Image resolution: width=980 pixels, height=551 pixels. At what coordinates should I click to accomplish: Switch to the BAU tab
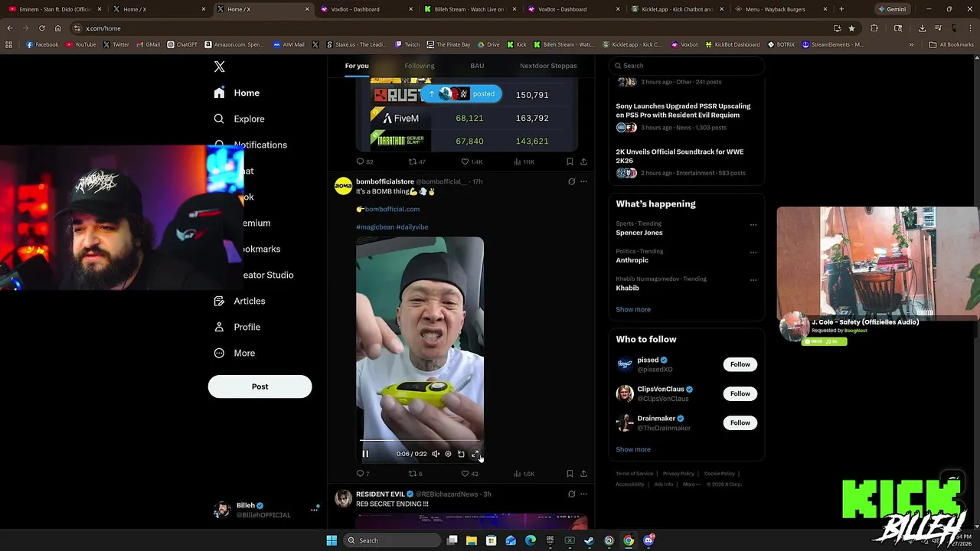click(x=477, y=66)
